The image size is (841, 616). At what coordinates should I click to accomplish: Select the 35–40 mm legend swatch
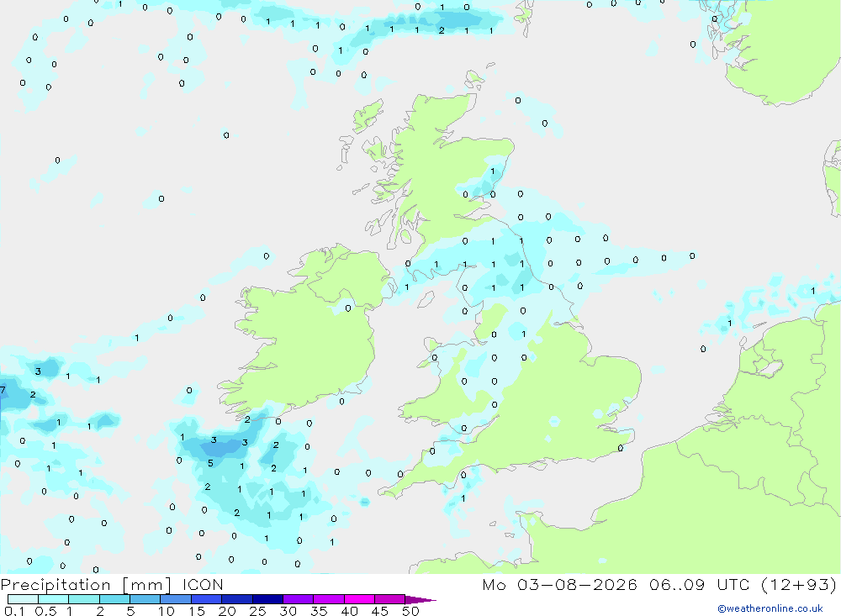tap(329, 599)
